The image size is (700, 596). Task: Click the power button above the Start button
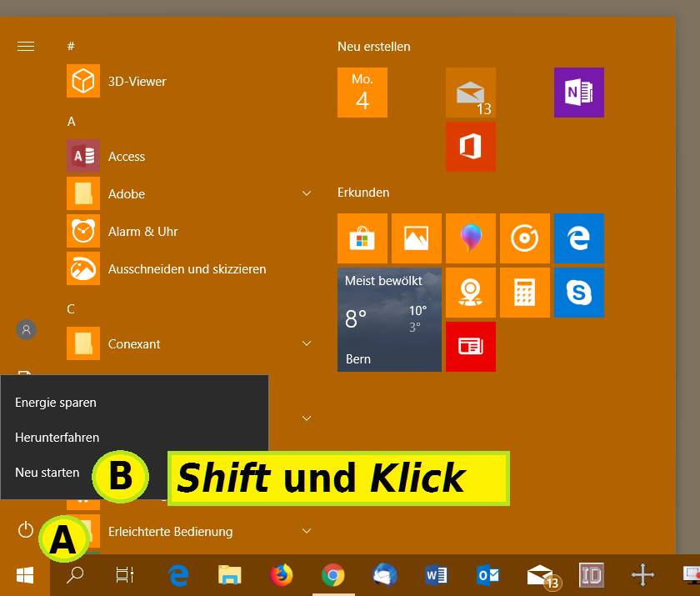pos(26,530)
